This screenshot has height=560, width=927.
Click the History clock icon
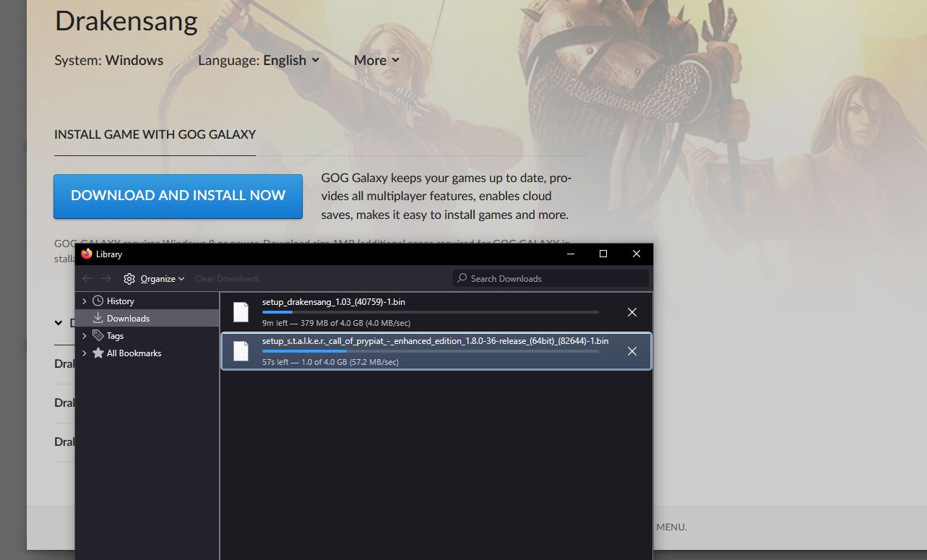[98, 301]
